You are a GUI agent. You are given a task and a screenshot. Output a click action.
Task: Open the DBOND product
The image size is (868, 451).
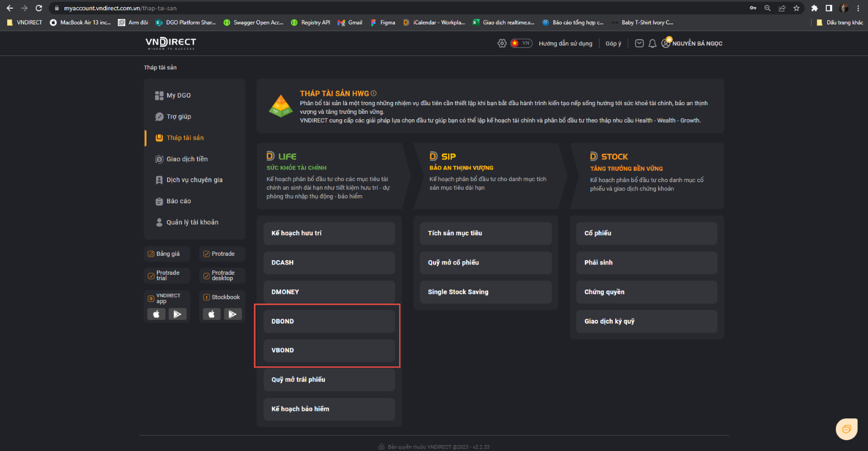point(329,321)
